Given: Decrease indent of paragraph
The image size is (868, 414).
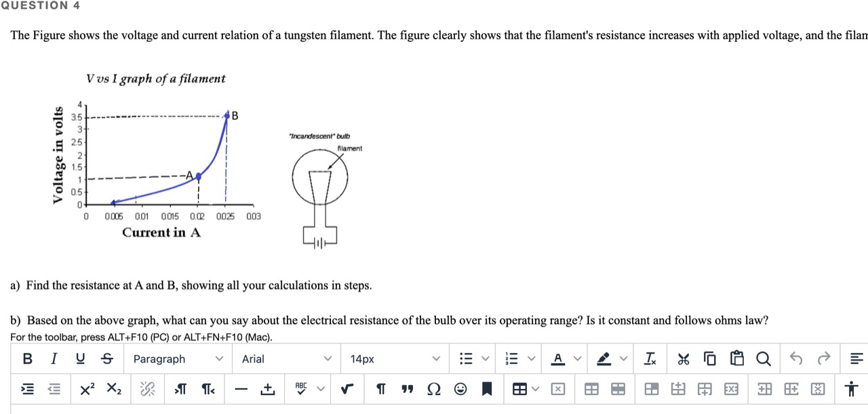Looking at the screenshot, I should coord(54,389).
